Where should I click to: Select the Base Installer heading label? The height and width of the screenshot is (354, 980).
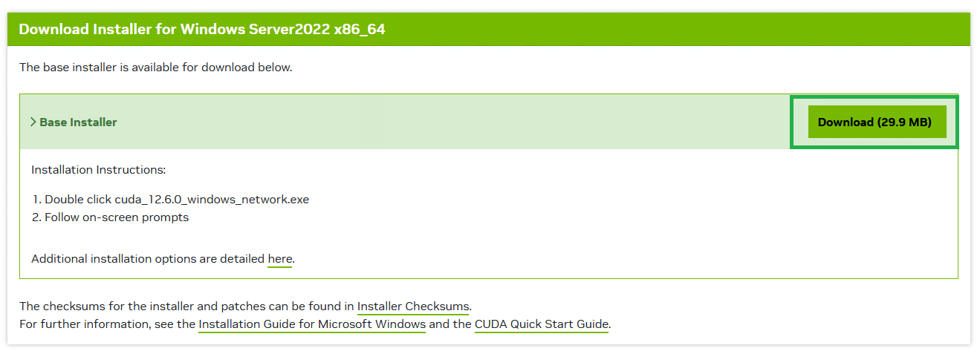pos(78,122)
